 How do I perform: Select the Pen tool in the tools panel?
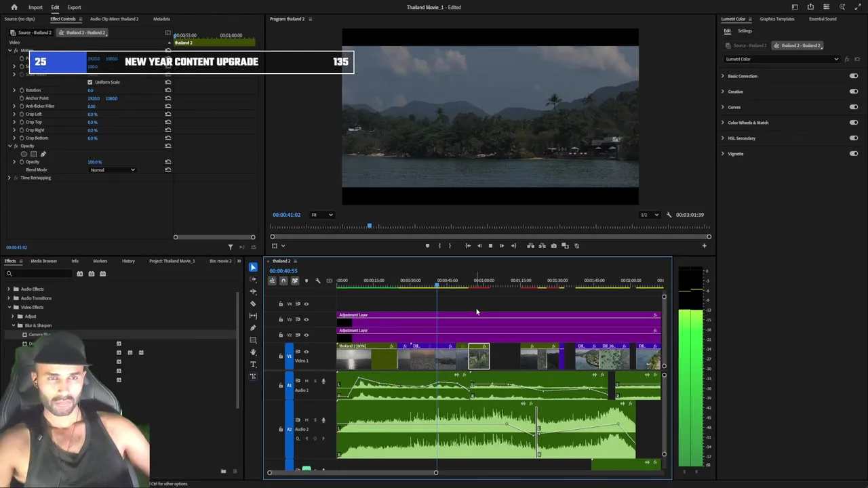click(x=253, y=328)
